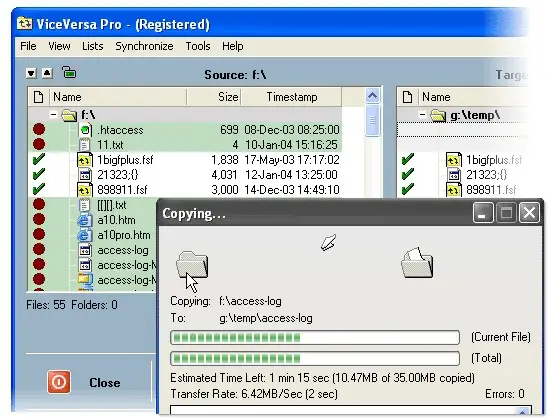Click the red dot beside [[]].txt

click(39, 204)
